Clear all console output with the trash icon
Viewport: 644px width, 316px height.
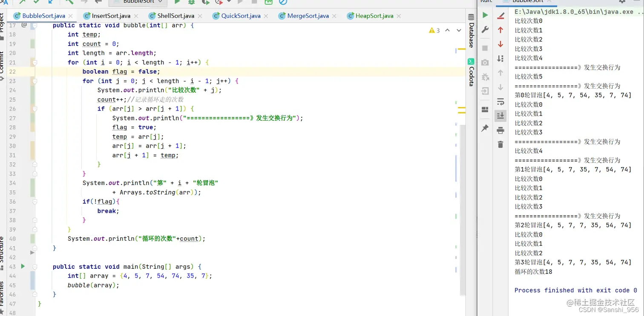pos(500,145)
